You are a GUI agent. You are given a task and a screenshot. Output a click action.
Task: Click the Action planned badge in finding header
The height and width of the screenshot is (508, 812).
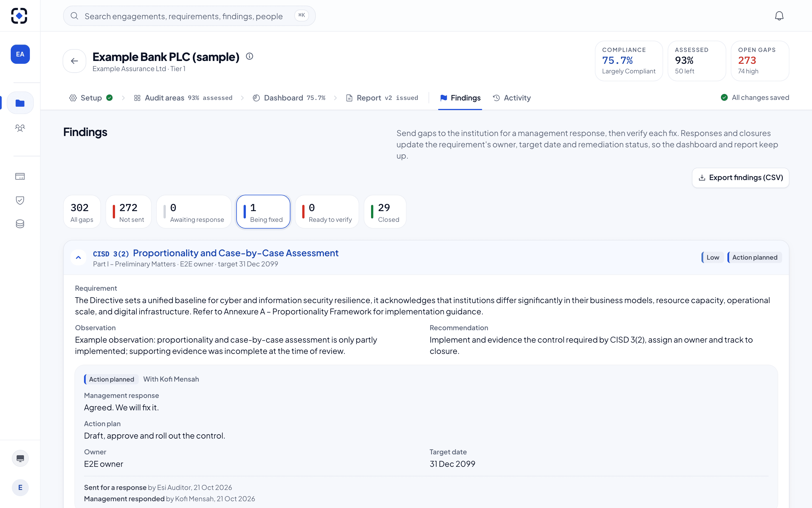point(754,257)
